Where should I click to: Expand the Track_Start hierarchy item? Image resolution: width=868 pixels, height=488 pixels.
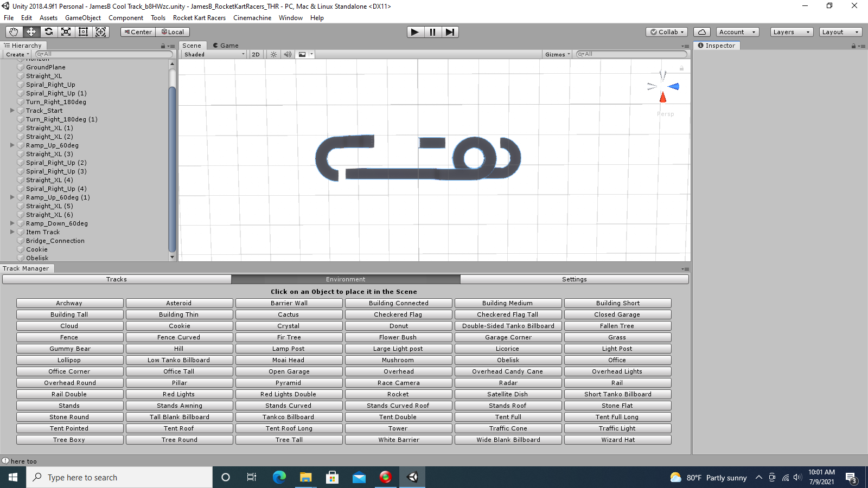[12, 111]
